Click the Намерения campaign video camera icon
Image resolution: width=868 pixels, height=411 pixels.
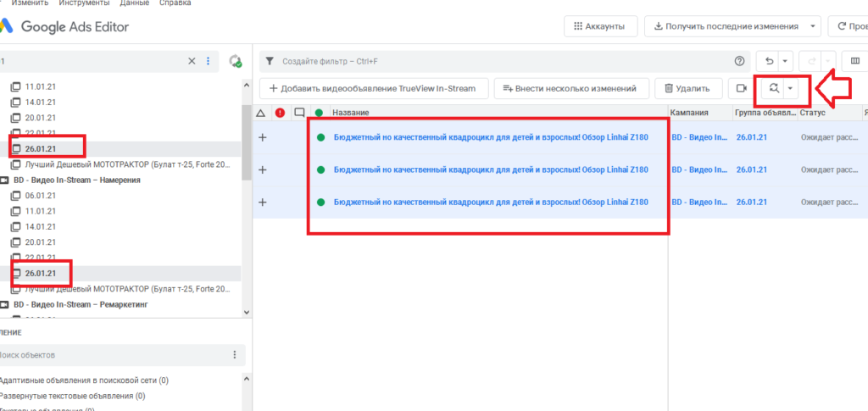pyautogui.click(x=4, y=181)
